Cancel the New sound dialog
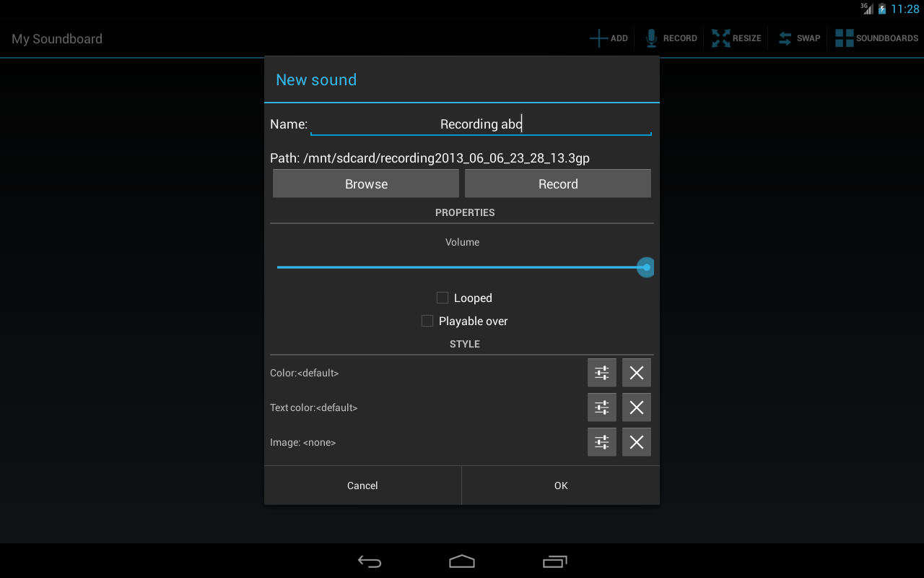The width and height of the screenshot is (924, 578). pyautogui.click(x=362, y=485)
